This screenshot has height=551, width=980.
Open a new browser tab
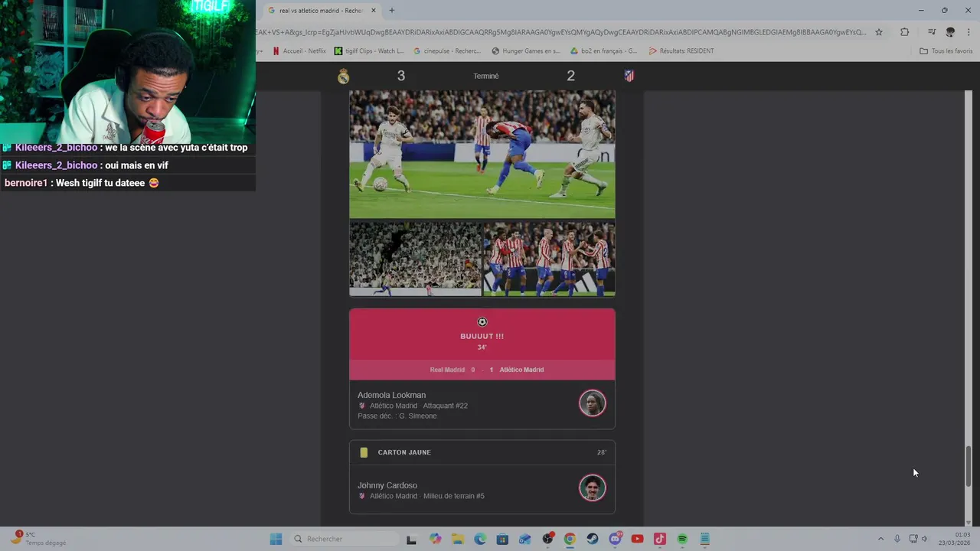pyautogui.click(x=392, y=11)
